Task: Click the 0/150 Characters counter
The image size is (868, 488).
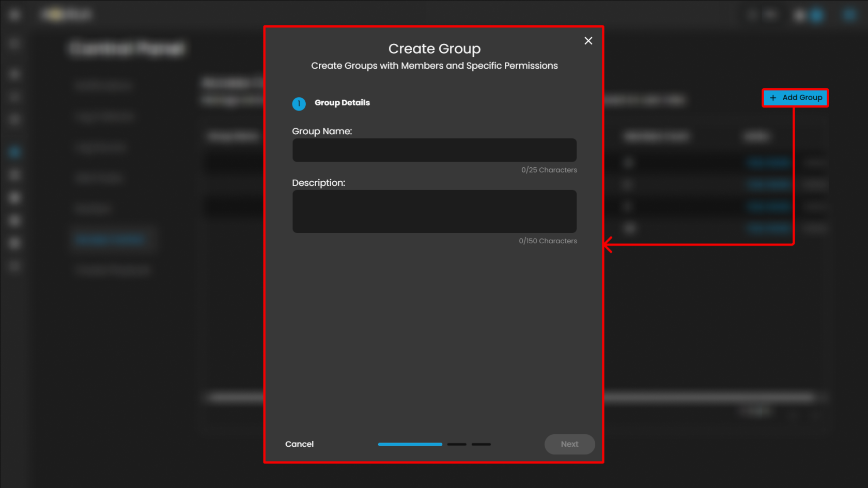Action: (x=548, y=241)
